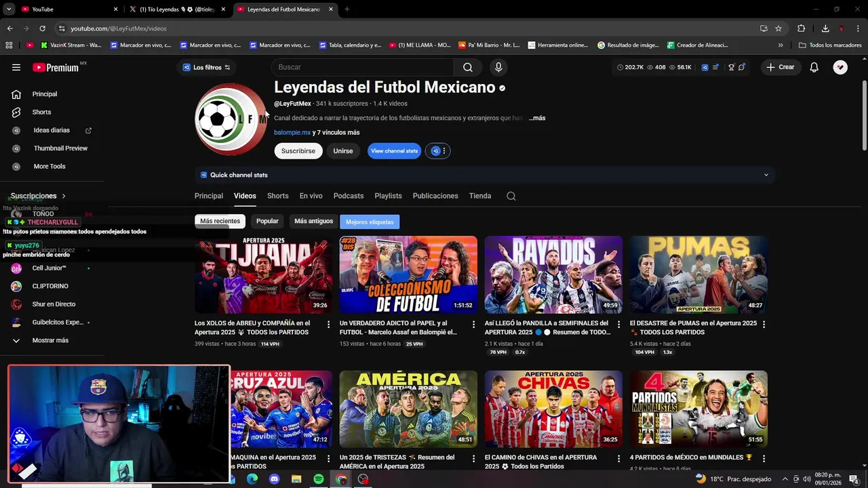This screenshot has height=488, width=868.
Task: Open vidIQ dropdown next to View channel stats
Action: [x=438, y=151]
